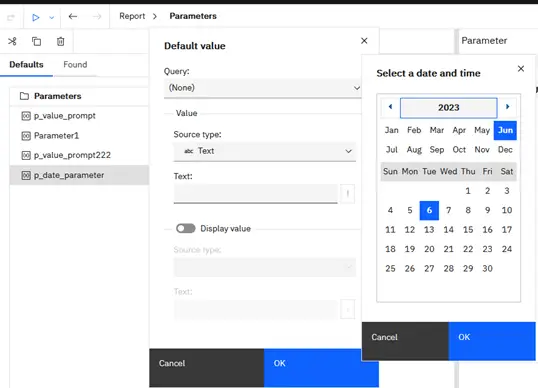Select the month Oct
This screenshot has height=388, width=538.
pyautogui.click(x=459, y=150)
